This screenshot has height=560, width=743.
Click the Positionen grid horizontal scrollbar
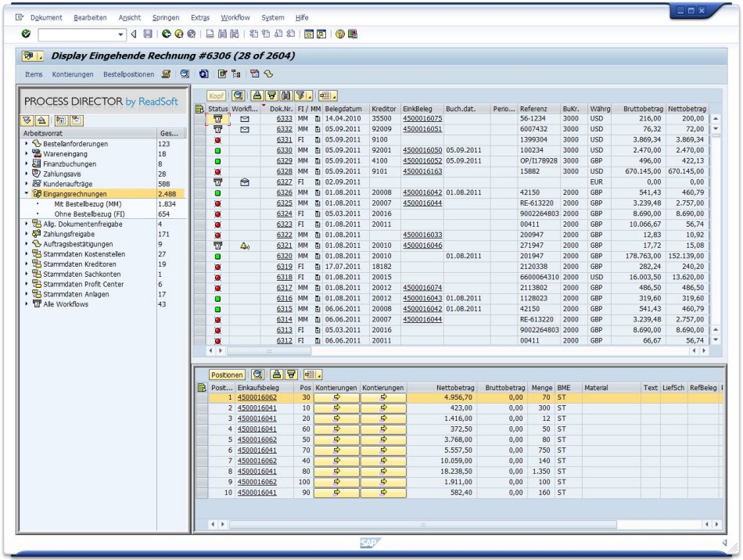(x=422, y=525)
